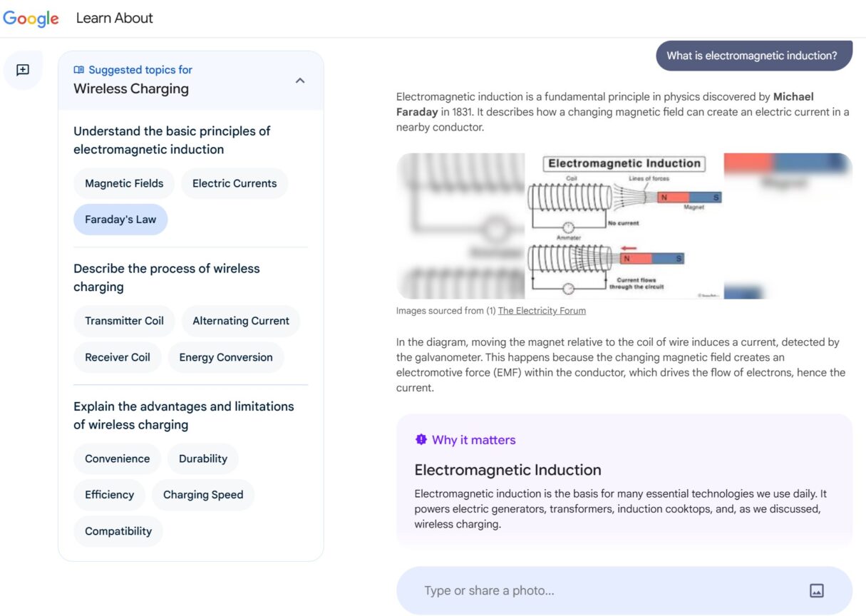
Task: Click the Google logo
Action: pos(31,19)
